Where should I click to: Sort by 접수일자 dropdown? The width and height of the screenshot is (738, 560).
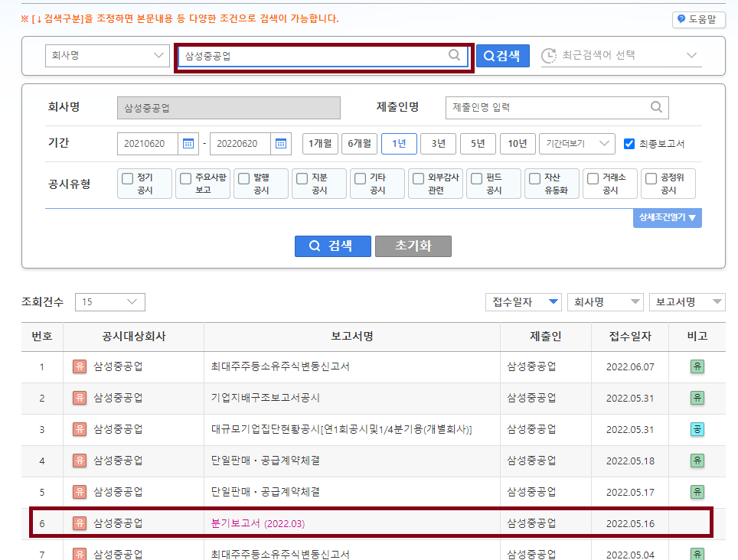coord(524,302)
